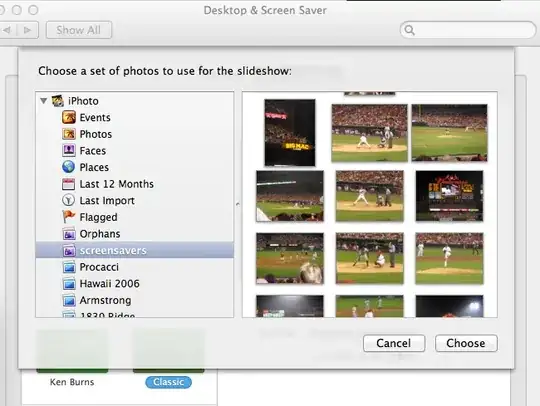The height and width of the screenshot is (406, 540).
Task: Click the Procacci album icon
Action: point(69,267)
